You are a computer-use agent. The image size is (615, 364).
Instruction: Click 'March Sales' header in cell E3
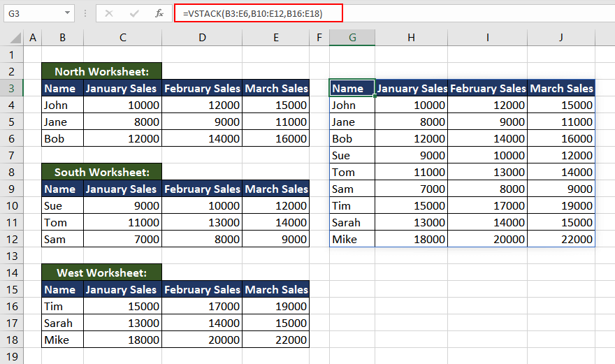(x=276, y=88)
